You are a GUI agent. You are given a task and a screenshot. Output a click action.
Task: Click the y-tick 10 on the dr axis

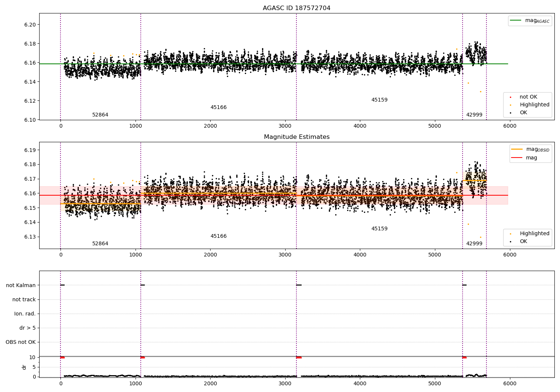[32, 358]
